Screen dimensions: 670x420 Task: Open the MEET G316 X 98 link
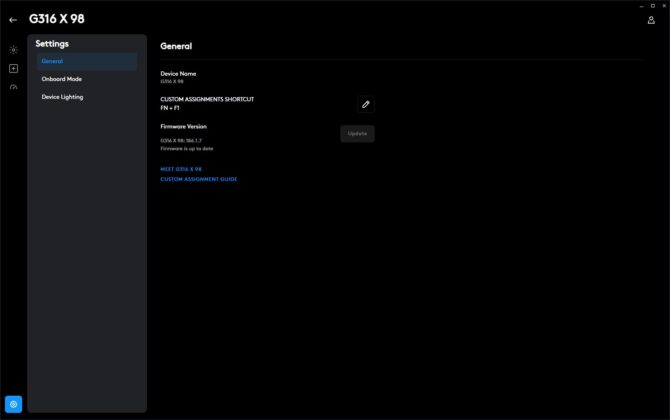coord(181,169)
